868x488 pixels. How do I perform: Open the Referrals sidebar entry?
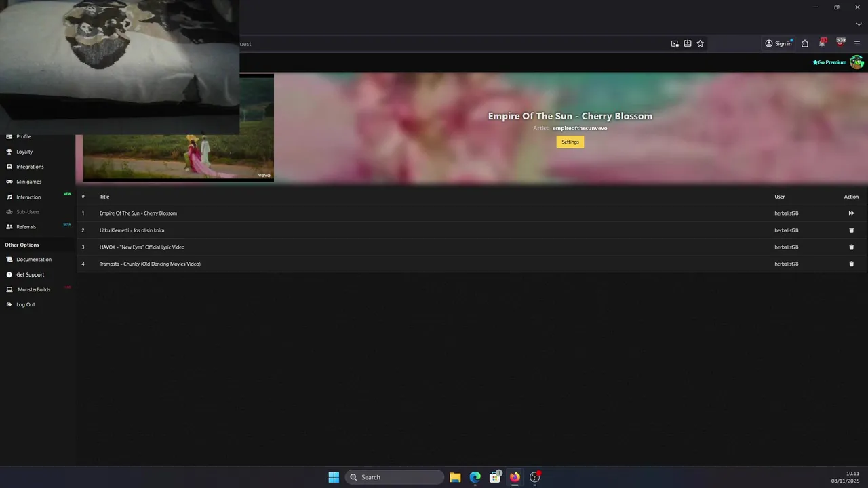point(26,227)
